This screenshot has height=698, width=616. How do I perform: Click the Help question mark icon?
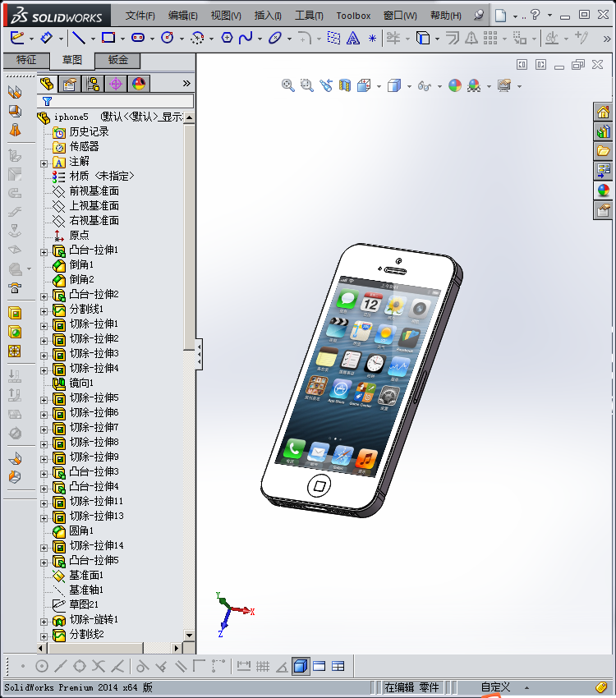[x=535, y=15]
